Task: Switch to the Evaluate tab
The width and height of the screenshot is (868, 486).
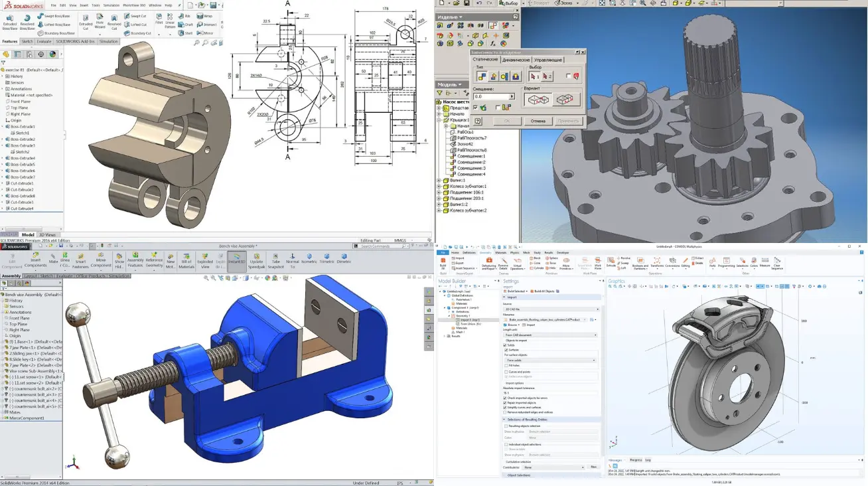Action: (44, 41)
